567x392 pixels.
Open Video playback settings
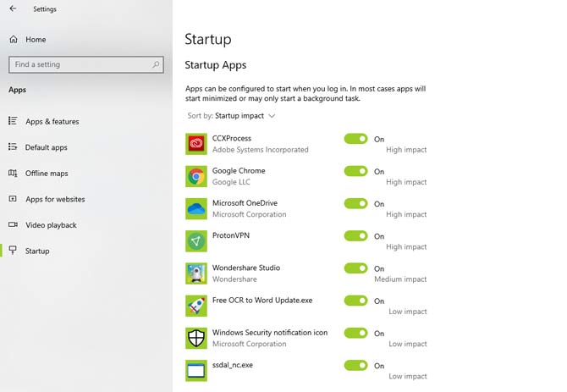[x=51, y=225]
